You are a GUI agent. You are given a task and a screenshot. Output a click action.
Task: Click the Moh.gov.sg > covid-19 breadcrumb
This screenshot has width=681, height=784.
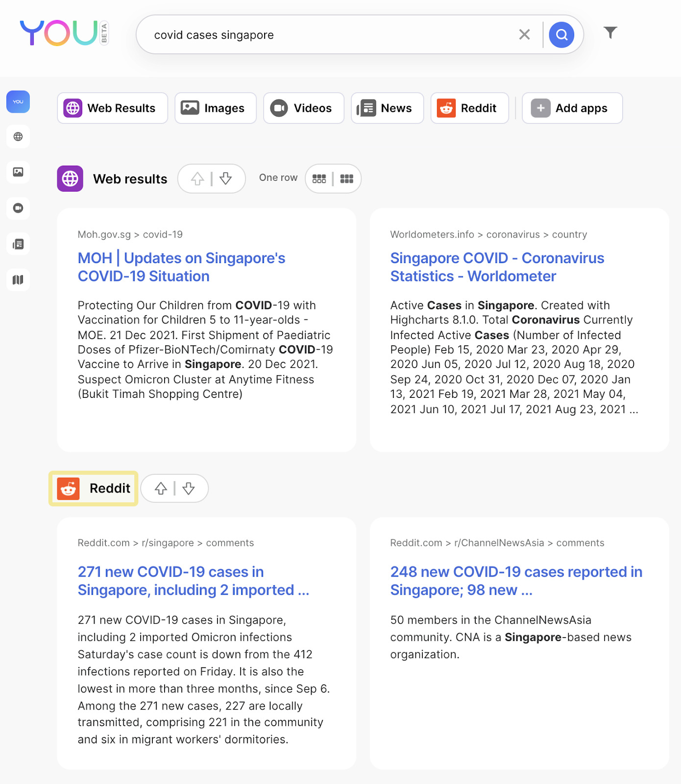(130, 235)
